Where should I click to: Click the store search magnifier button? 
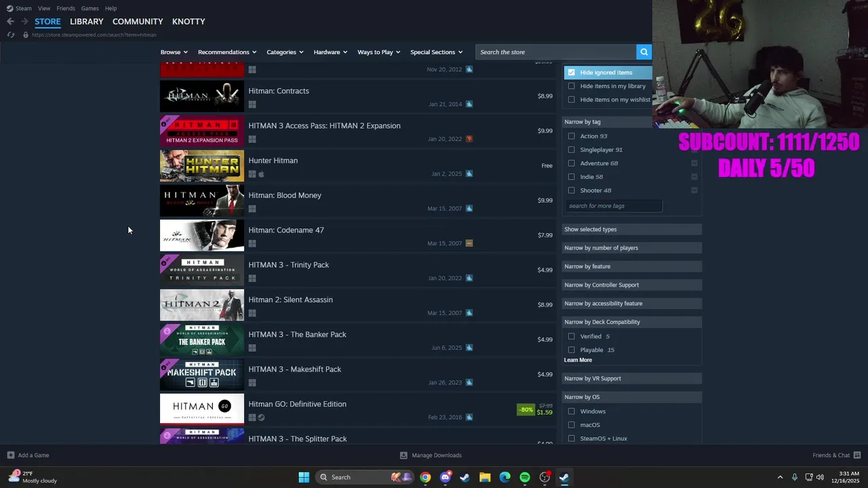tap(644, 52)
